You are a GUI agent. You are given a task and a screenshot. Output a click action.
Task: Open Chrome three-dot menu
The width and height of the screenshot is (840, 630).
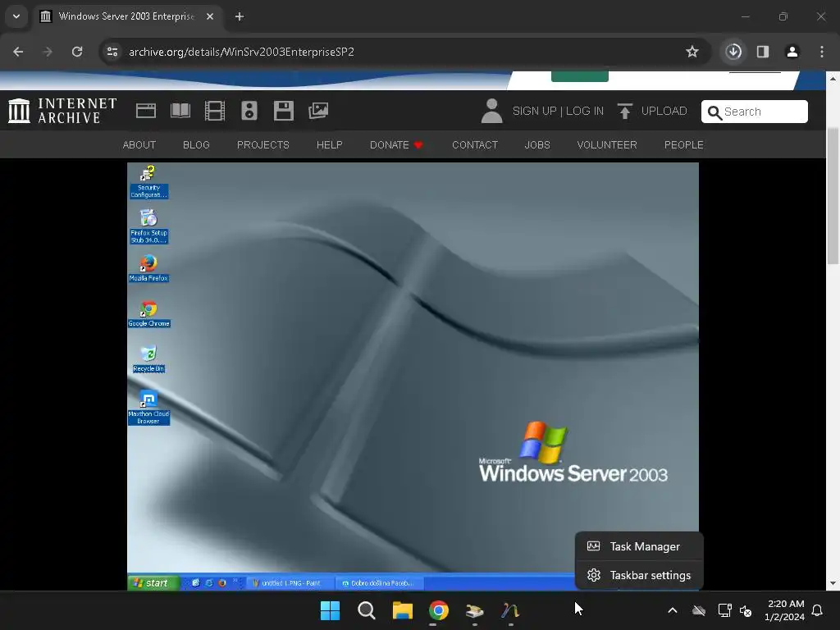point(822,52)
